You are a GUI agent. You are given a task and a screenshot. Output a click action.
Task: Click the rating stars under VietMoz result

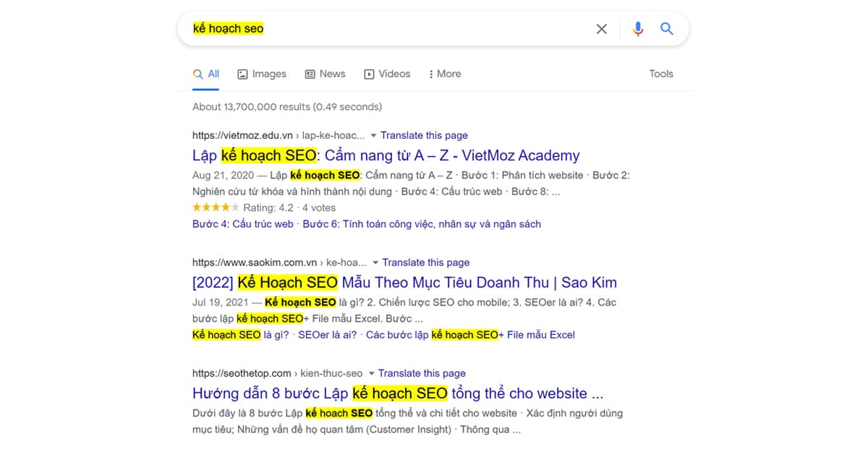coord(216,207)
